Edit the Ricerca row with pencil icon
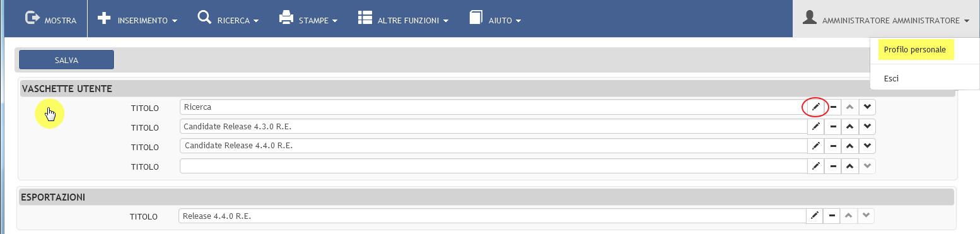Image resolution: width=980 pixels, height=234 pixels. click(815, 107)
